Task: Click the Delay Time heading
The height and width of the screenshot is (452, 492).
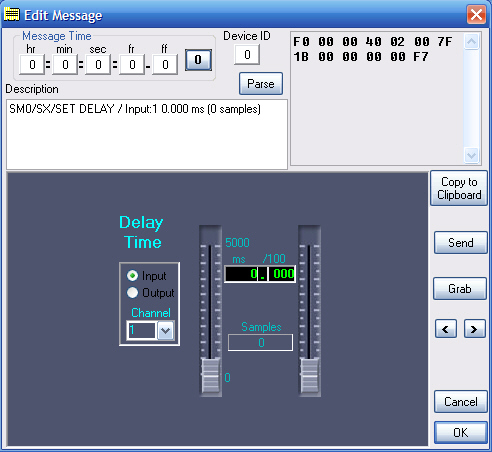Action: click(x=142, y=232)
